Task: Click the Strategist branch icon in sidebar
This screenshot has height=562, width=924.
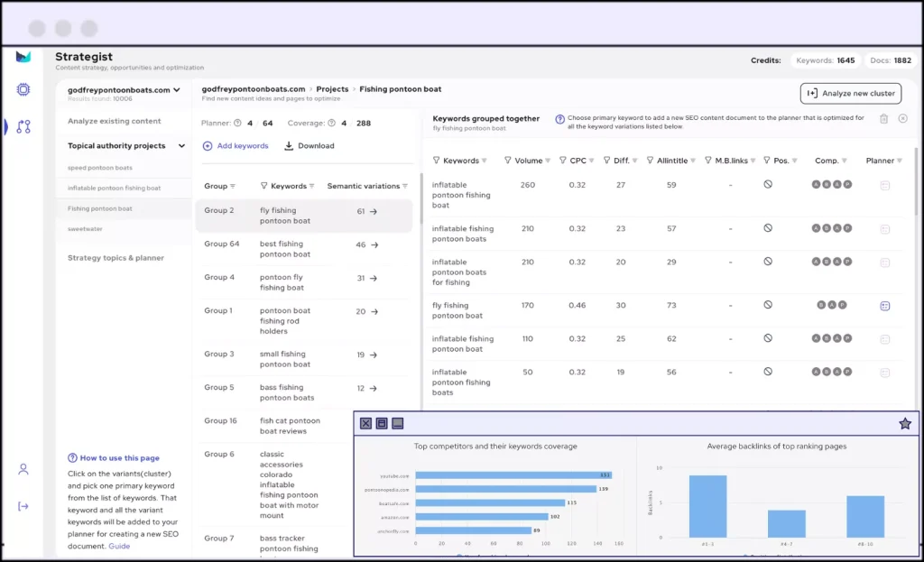Action: (x=23, y=127)
